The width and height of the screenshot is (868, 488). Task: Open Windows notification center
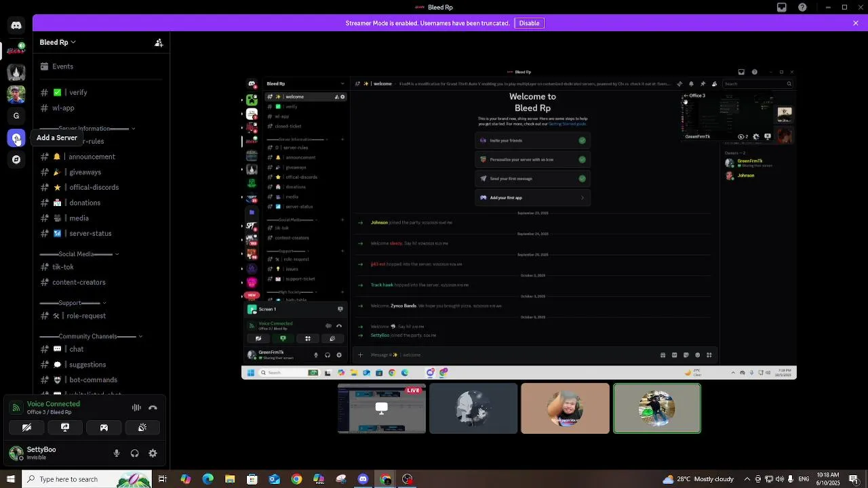pyautogui.click(x=855, y=479)
